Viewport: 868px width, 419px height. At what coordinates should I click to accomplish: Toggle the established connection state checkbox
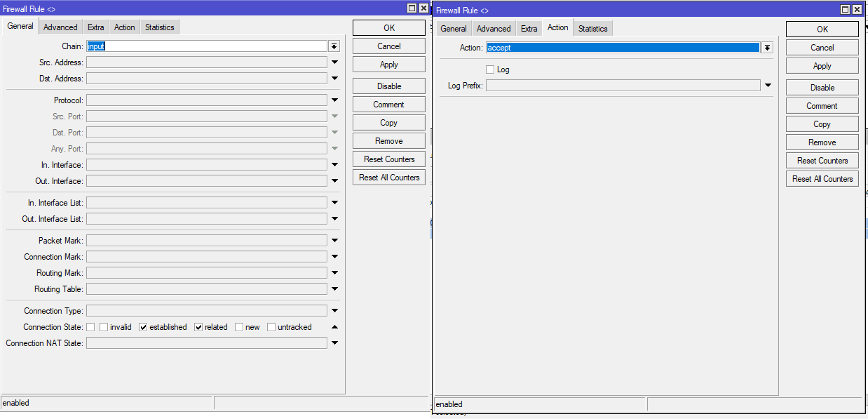(143, 327)
